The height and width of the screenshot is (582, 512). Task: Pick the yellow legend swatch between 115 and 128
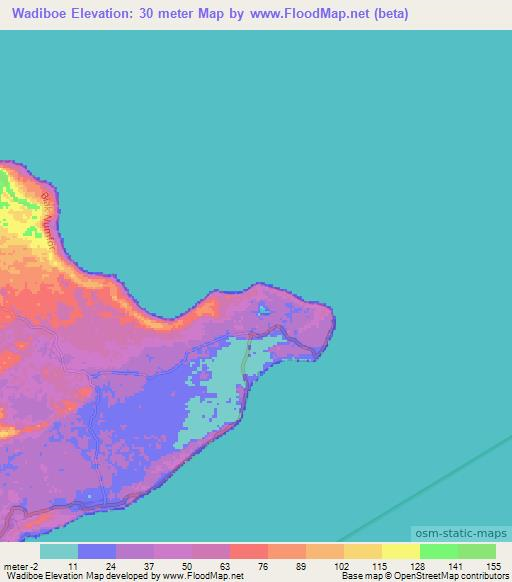[401, 551]
